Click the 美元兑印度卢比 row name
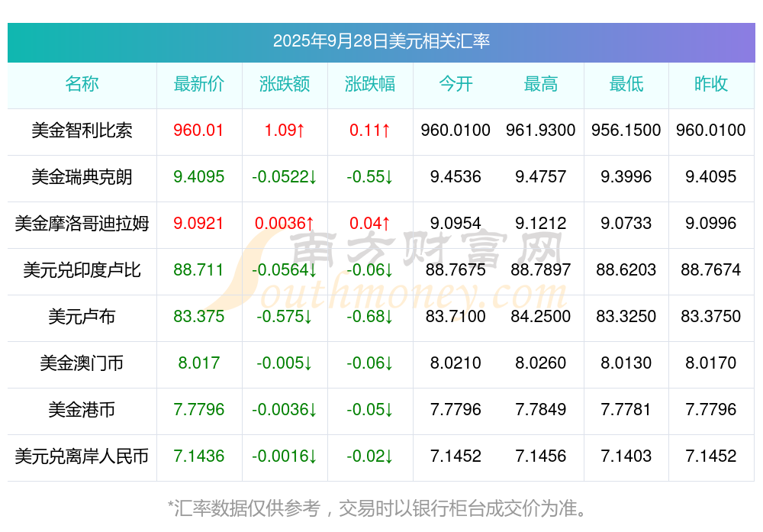The width and height of the screenshot is (763, 532). [x=82, y=270]
